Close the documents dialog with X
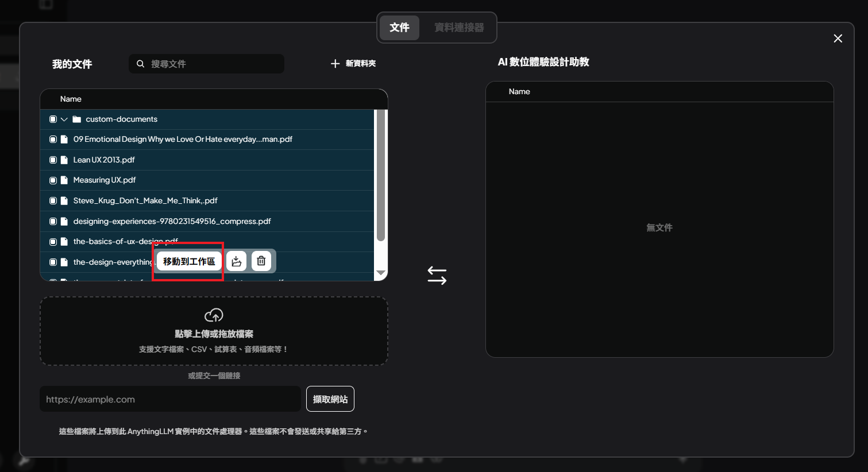The width and height of the screenshot is (868, 472). [x=838, y=38]
